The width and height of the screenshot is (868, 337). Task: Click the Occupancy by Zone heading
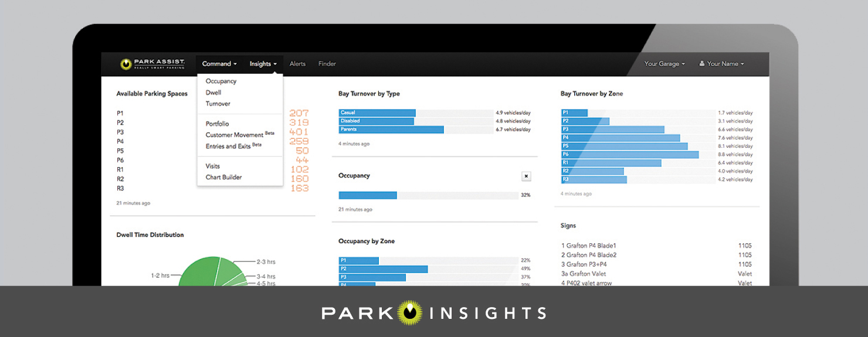point(367,241)
